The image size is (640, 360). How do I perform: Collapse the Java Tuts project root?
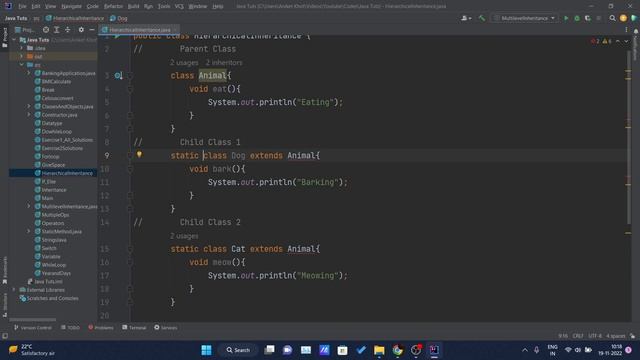(x=15, y=40)
